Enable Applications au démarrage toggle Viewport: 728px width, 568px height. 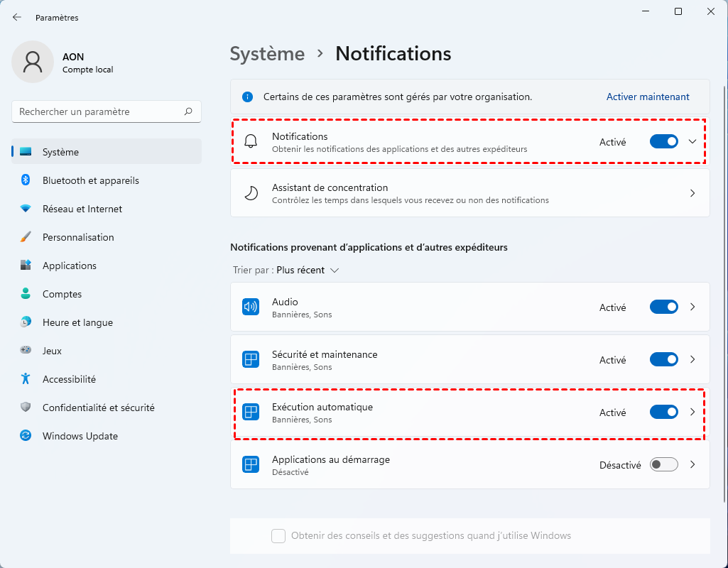[664, 465]
